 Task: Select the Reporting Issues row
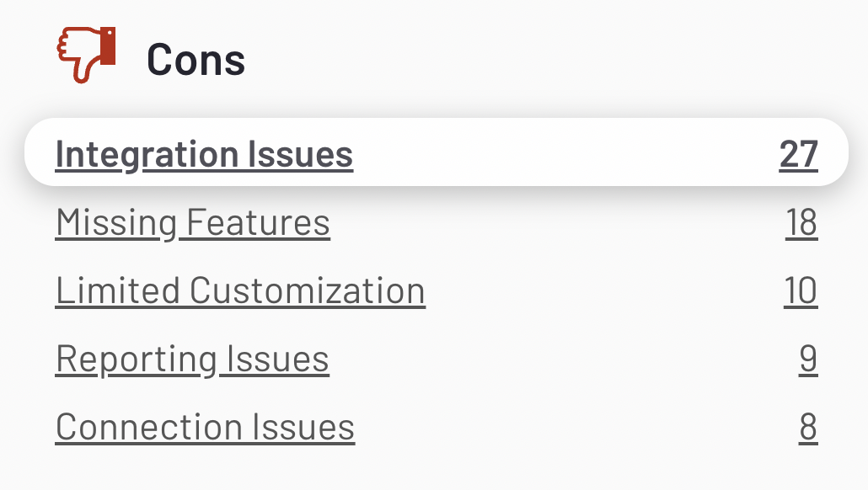[434, 359]
